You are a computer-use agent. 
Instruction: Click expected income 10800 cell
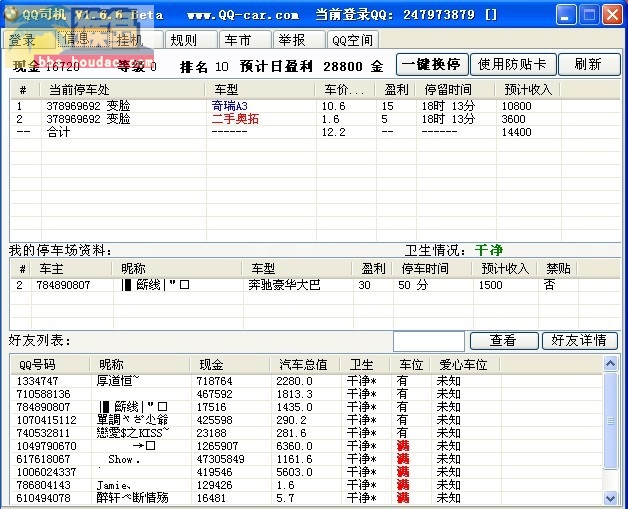[517, 106]
